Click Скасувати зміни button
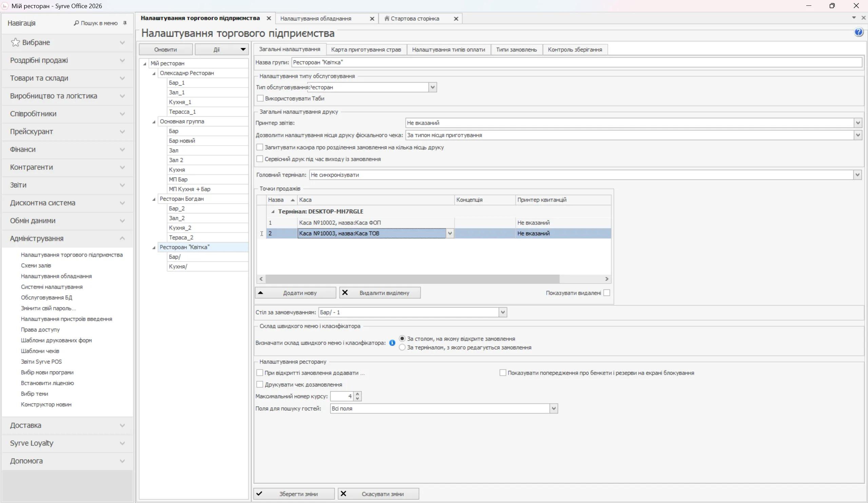 pyautogui.click(x=379, y=494)
